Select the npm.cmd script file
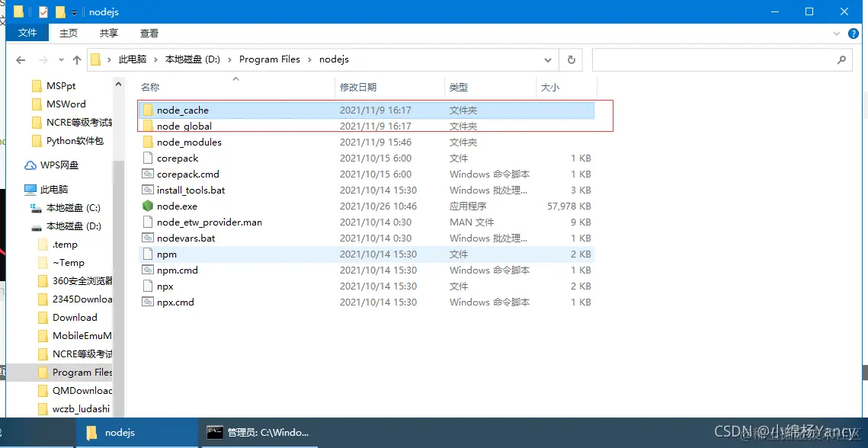Screen dimensions: 868x448 point(366,270)
